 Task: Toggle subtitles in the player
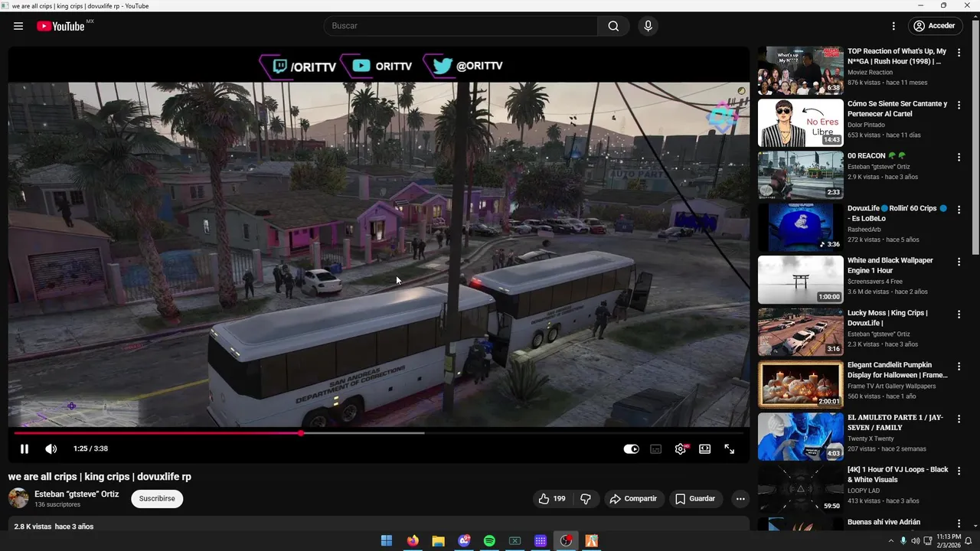point(655,449)
